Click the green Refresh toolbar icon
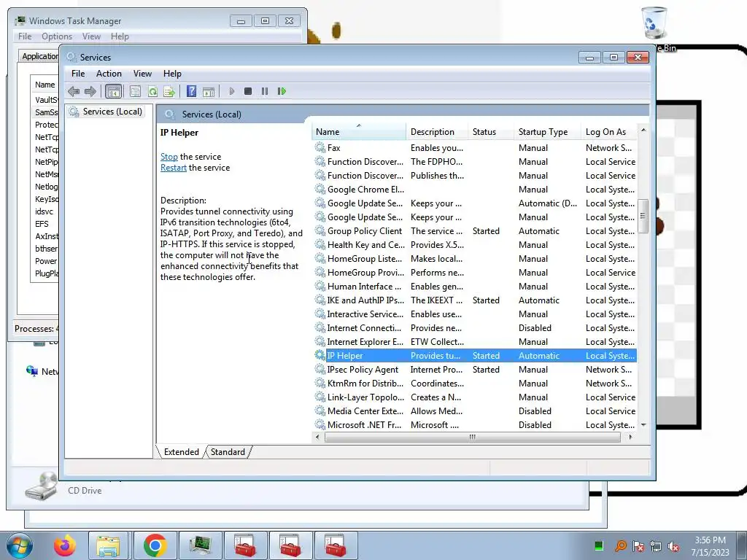This screenshot has height=560, width=747. pos(152,91)
